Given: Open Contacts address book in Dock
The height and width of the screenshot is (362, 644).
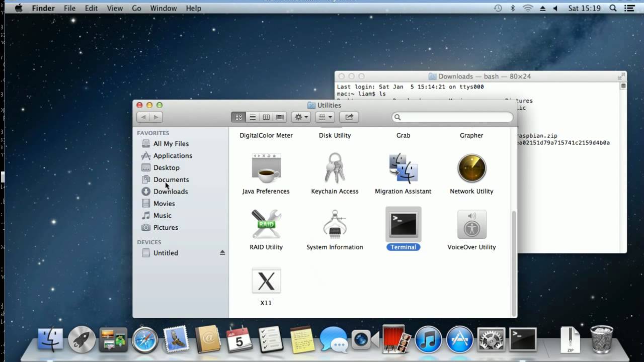Looking at the screenshot, I should pyautogui.click(x=207, y=340).
